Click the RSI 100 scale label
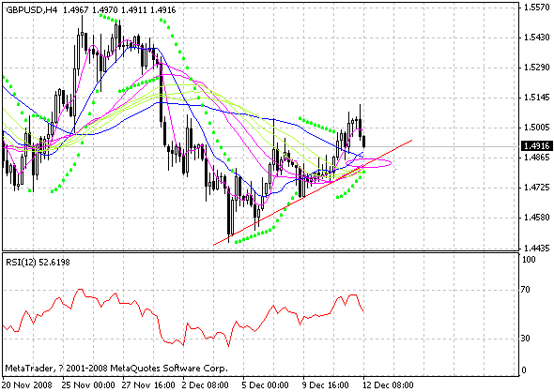 (x=529, y=260)
